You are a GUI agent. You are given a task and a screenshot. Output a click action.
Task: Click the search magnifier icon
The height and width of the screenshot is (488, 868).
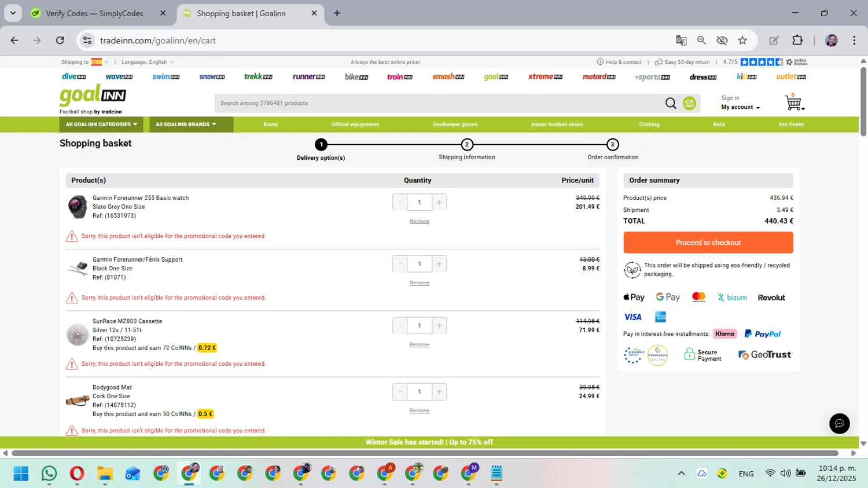tap(671, 103)
